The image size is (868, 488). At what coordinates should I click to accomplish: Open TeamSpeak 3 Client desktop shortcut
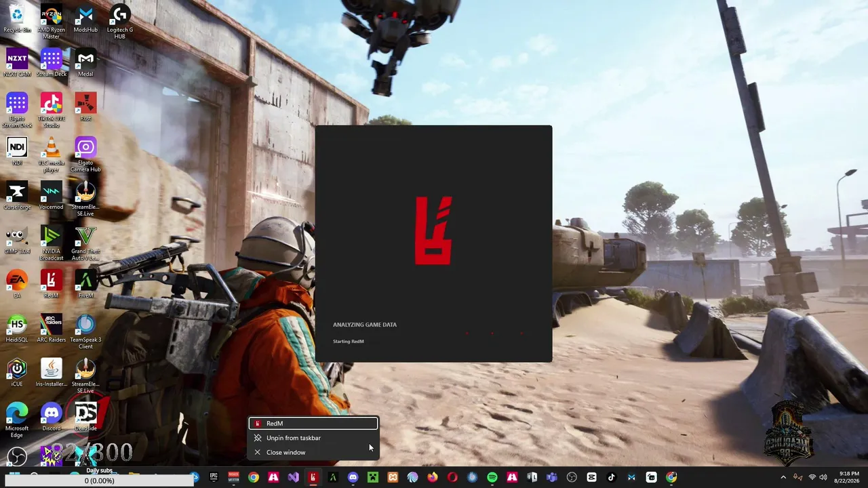point(85,332)
